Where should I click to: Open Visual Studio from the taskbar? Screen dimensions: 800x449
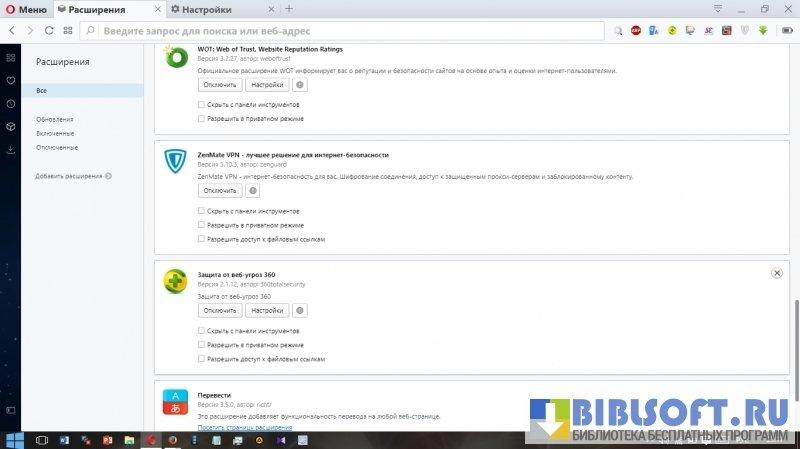[281, 440]
